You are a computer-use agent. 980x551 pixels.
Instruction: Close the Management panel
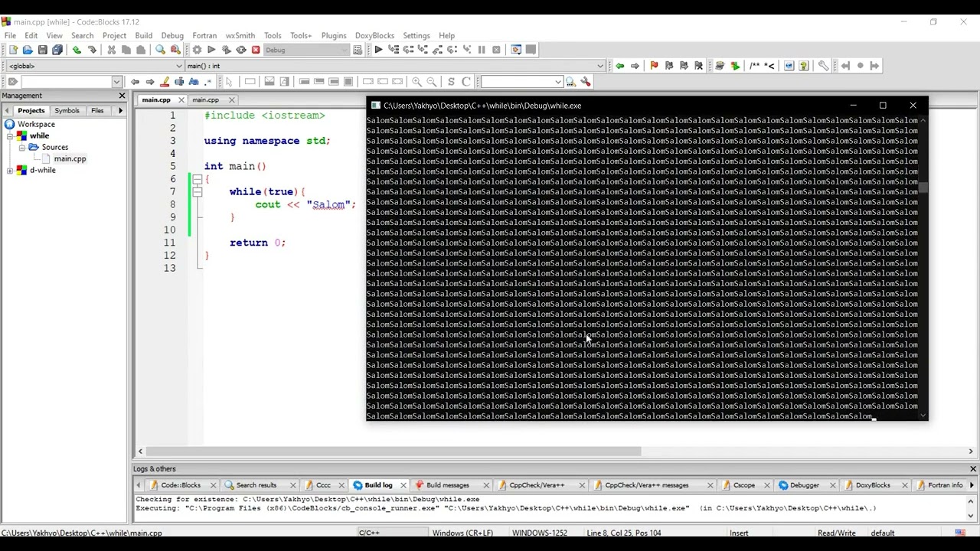click(122, 96)
